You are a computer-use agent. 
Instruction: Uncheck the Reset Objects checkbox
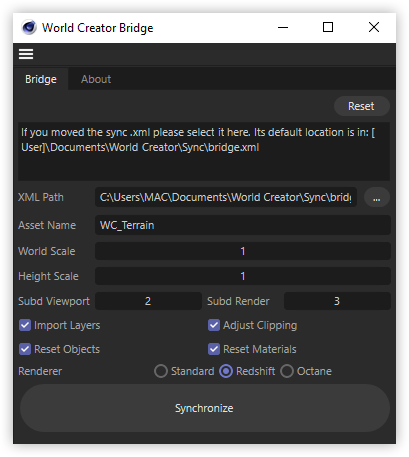(x=25, y=349)
